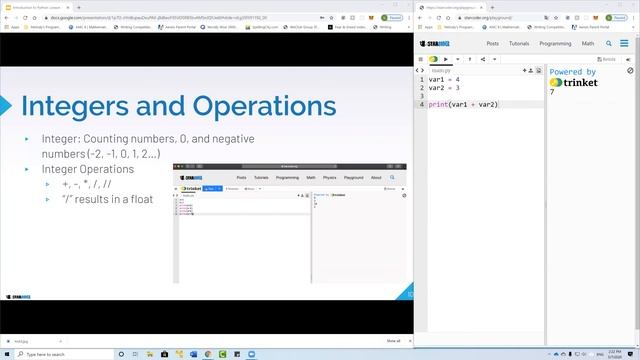Open the Remix button in trinket
The height and width of the screenshot is (360, 640).
[606, 59]
